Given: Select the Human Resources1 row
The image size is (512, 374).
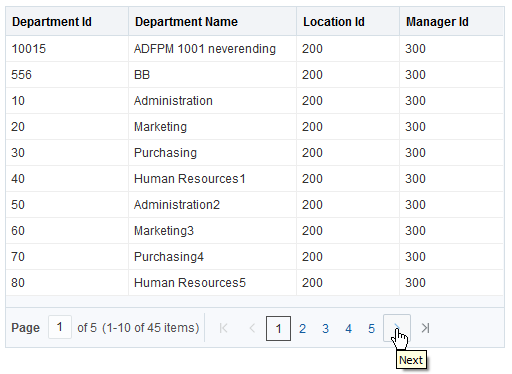Looking at the screenshot, I should click(x=255, y=179).
